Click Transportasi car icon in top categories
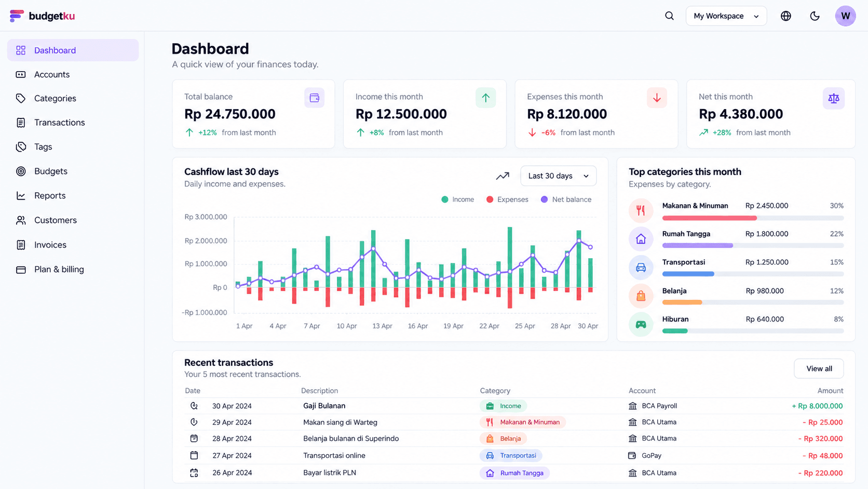This screenshot has width=868, height=489. tap(641, 268)
